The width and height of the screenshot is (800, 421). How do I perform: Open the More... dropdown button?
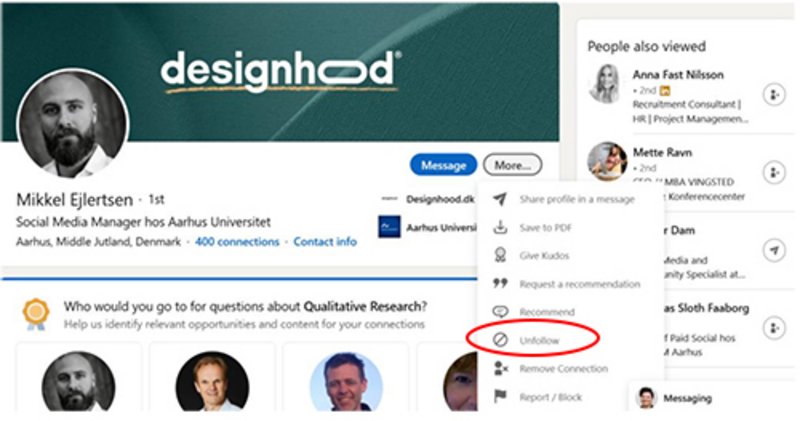(512, 165)
